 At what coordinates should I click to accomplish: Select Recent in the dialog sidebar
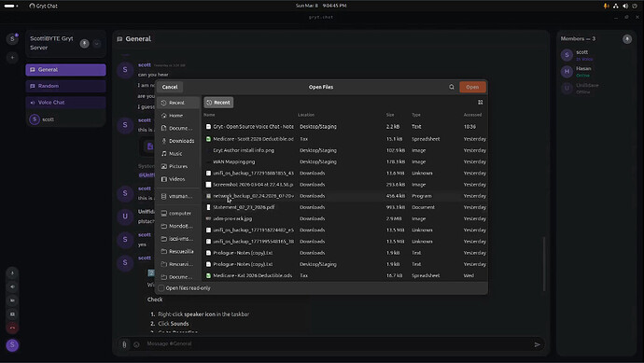point(178,103)
